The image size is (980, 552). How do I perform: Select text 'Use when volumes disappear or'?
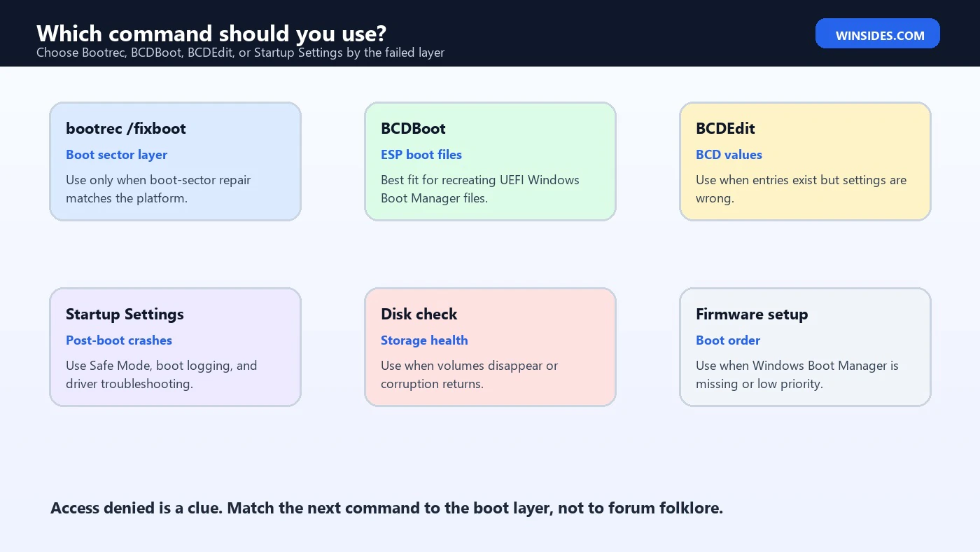[470, 366]
